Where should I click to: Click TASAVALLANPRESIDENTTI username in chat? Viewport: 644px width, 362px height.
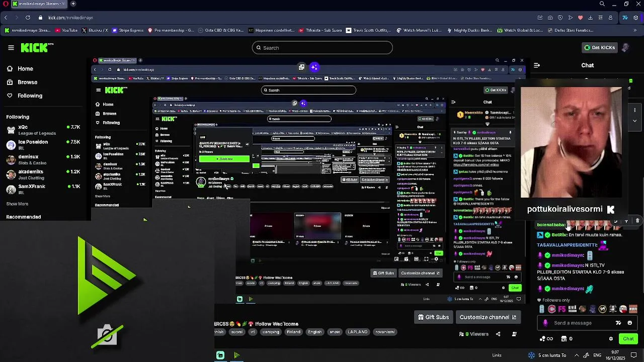click(x=567, y=245)
